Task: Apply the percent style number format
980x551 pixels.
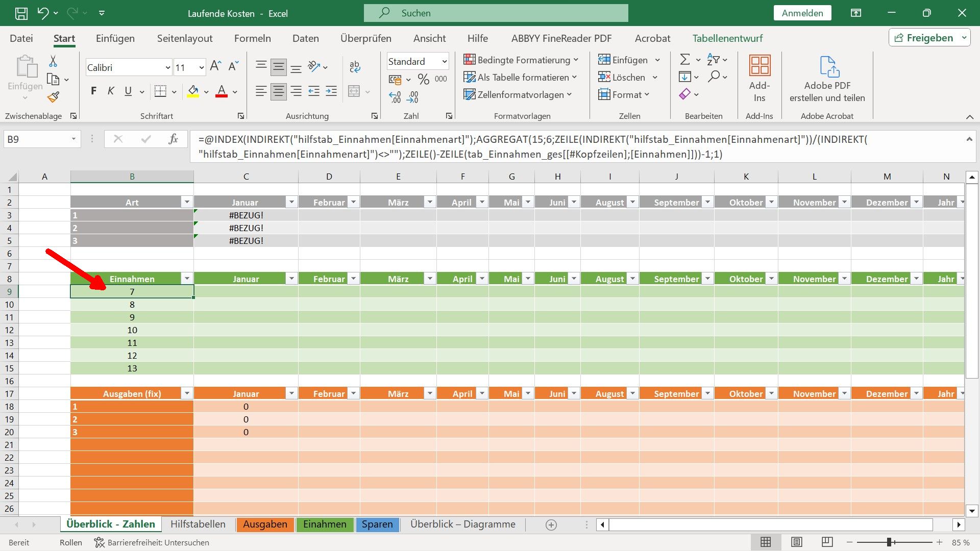Action: tap(423, 79)
